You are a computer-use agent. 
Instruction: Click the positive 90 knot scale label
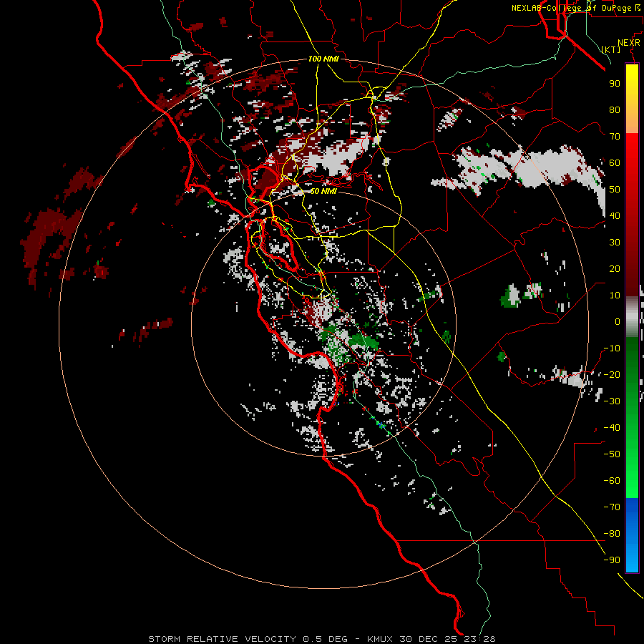point(615,84)
